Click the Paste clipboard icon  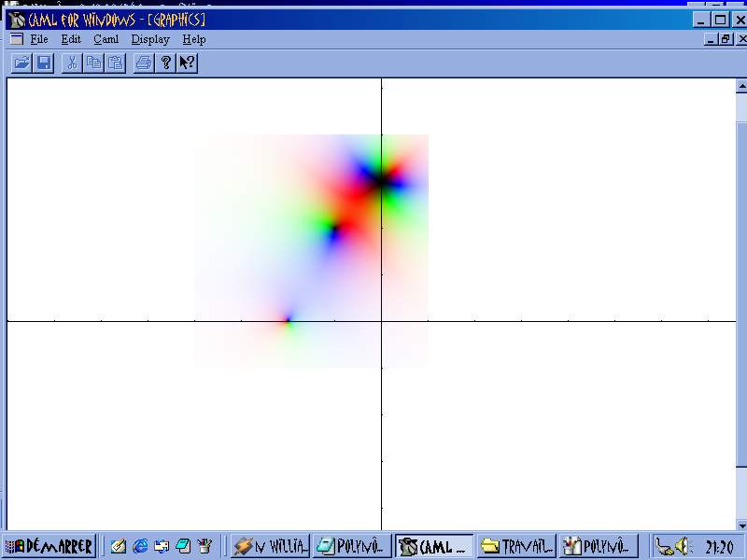115,63
